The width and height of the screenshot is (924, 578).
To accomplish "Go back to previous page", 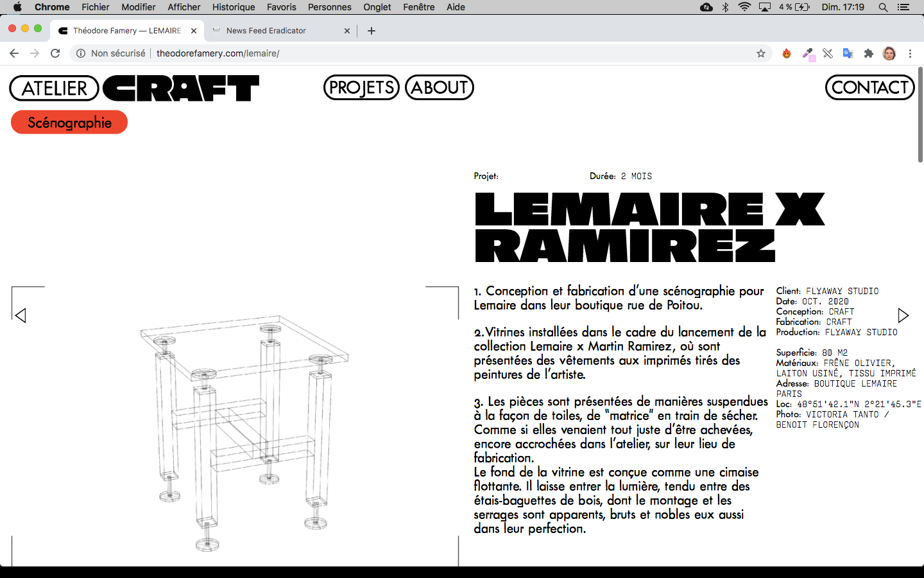I will [14, 53].
